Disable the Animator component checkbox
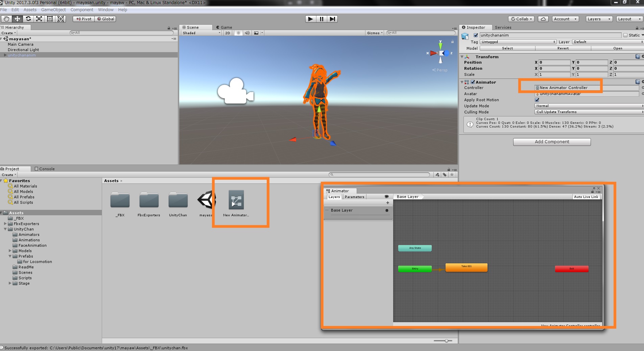Screen dimensions: 644x351 coord(473,82)
